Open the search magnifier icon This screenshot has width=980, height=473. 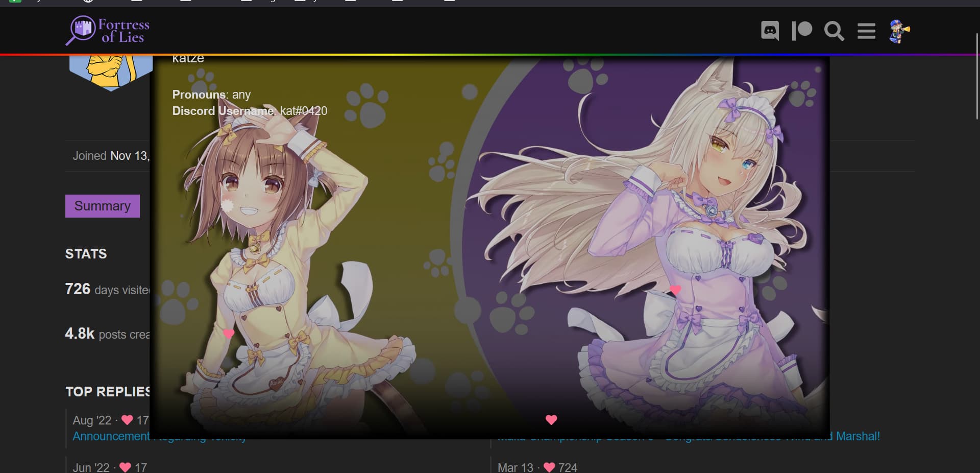[x=834, y=31]
